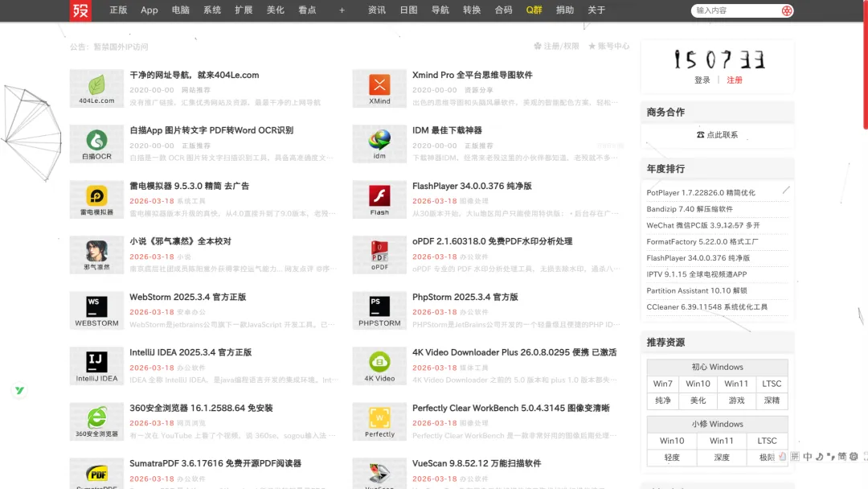Image resolution: width=868 pixels, height=489 pixels.
Task: Click the 轻度 button
Action: pos(671,458)
